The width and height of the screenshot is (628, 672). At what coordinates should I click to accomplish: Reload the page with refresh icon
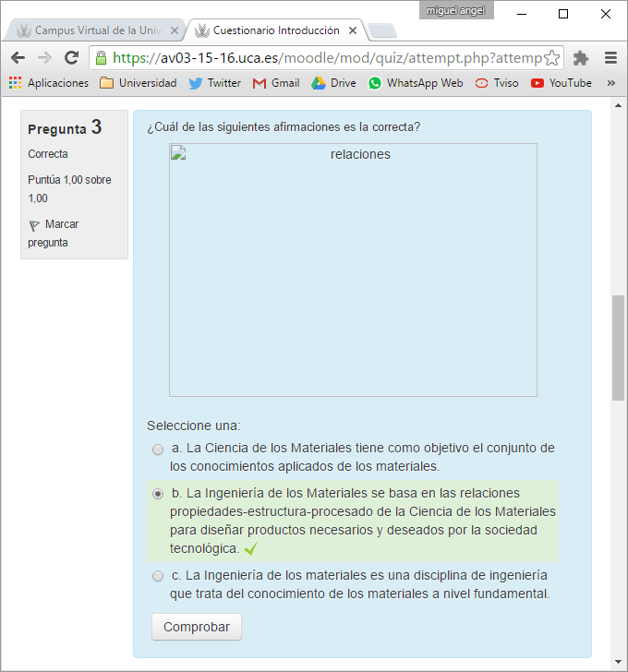tap(71, 57)
